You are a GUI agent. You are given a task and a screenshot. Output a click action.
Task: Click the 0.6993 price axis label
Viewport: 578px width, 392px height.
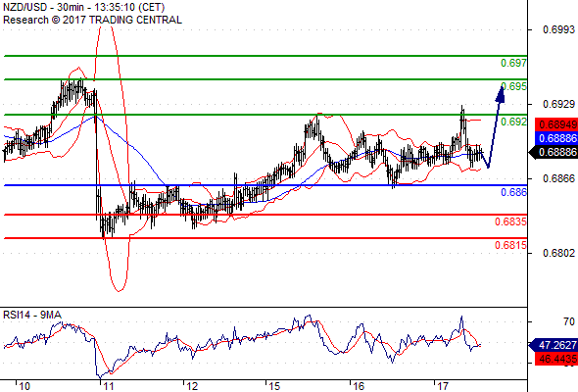(x=558, y=29)
